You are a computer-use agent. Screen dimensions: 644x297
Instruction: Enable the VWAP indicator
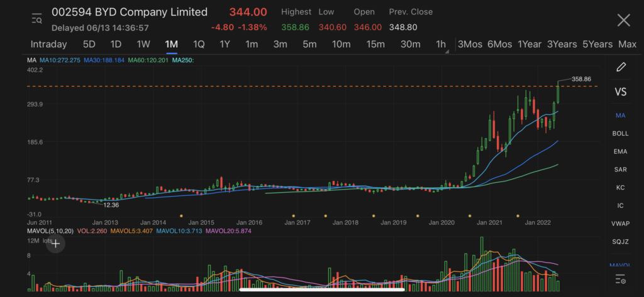621,224
